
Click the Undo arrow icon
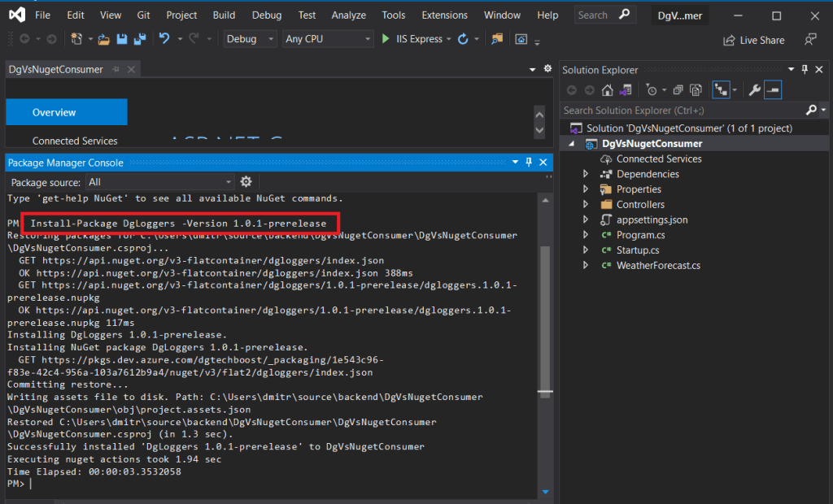(164, 39)
